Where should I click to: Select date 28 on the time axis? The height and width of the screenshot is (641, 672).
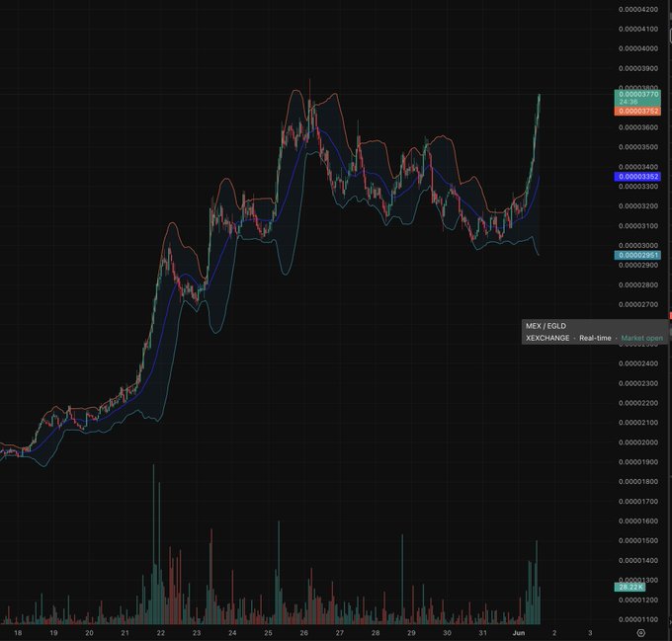[376, 633]
